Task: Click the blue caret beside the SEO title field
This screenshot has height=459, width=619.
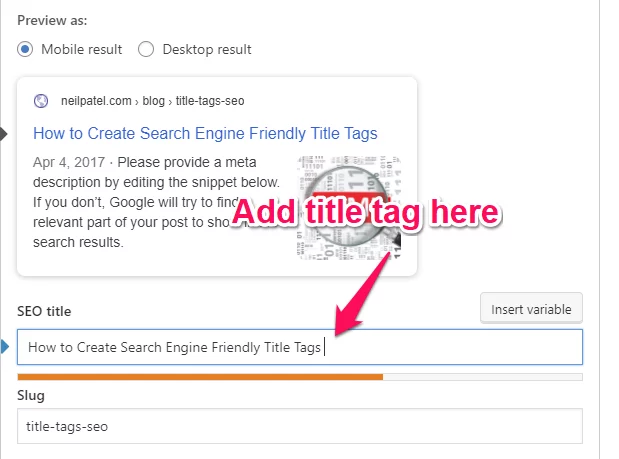Action: click(x=5, y=347)
